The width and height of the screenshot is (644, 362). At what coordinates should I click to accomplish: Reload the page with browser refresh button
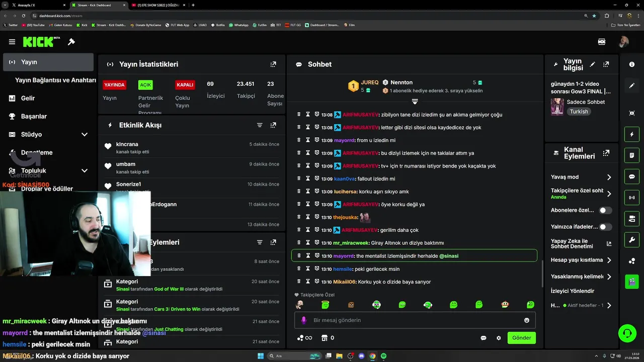pyautogui.click(x=23, y=16)
